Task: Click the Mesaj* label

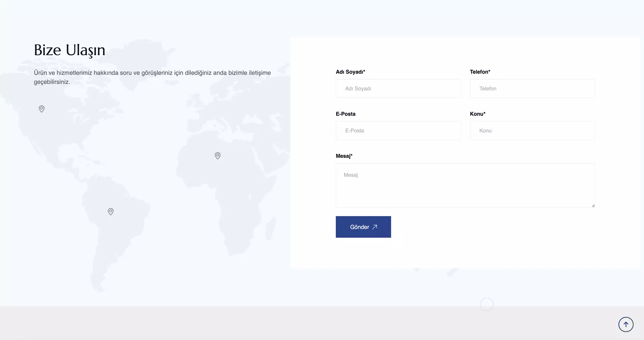Action: (344, 156)
